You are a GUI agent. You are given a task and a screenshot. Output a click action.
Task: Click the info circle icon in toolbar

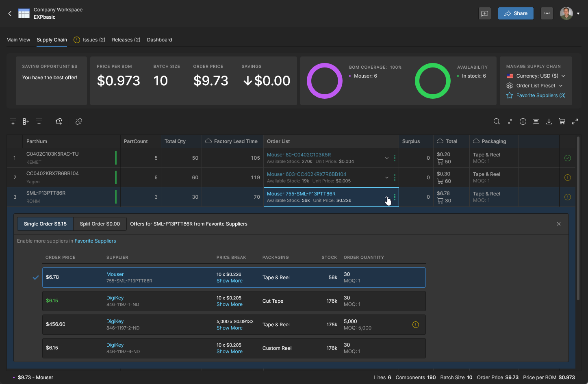tap(523, 121)
